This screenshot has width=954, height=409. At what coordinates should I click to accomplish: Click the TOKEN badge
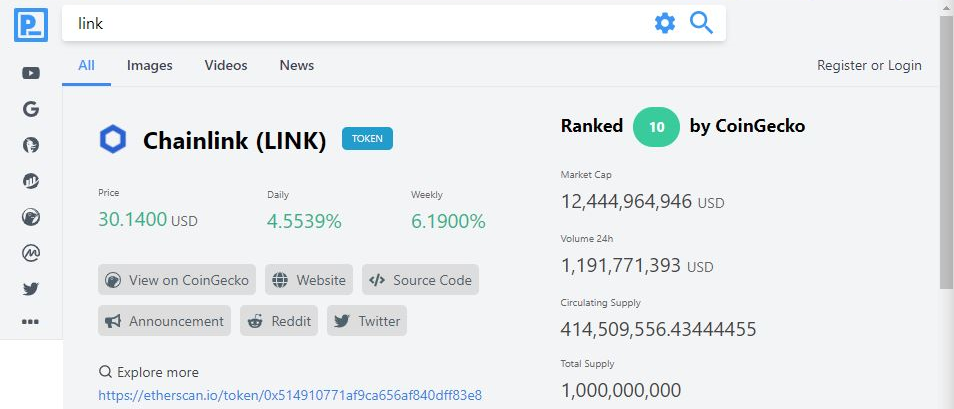click(367, 139)
